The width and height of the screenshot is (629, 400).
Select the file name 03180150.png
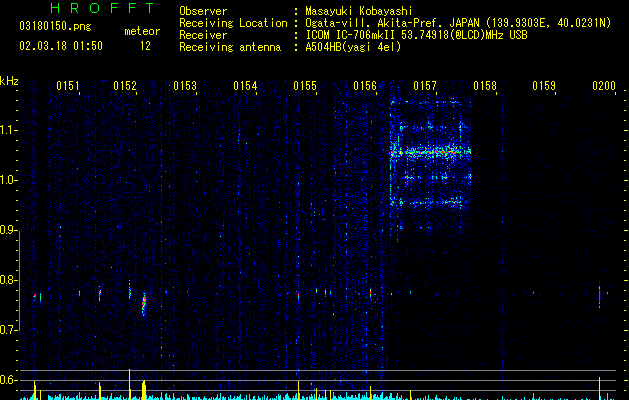55,27
